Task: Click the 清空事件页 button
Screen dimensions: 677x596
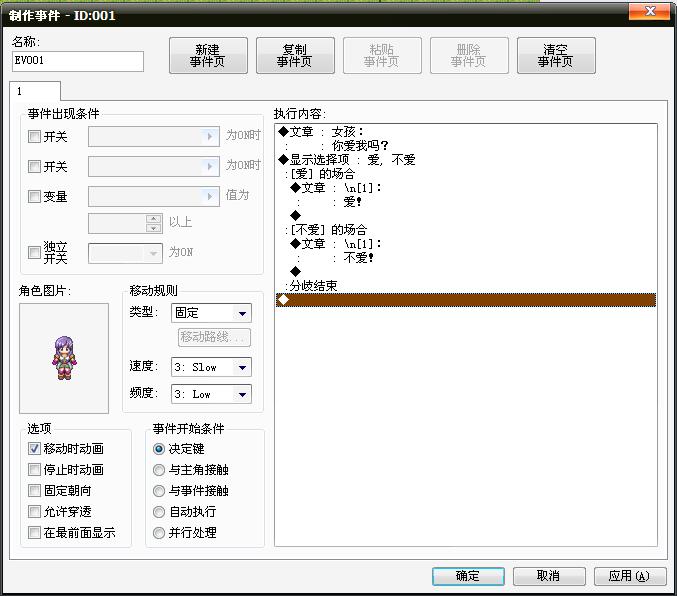Action: (556, 55)
